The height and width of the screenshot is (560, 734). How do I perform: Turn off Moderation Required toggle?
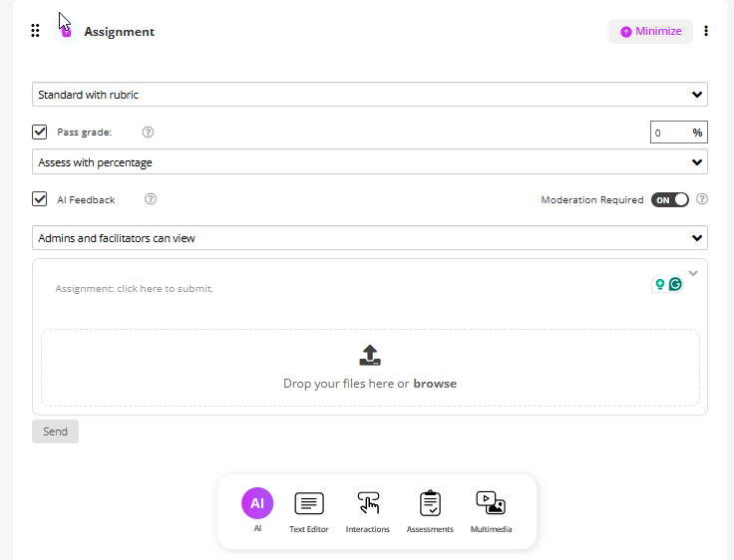[x=670, y=199]
